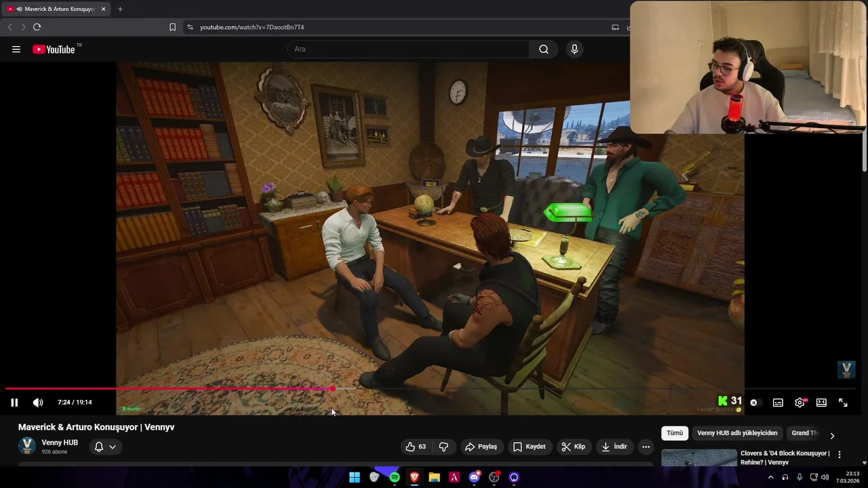Open OBS Studio from taskbar
This screenshot has width=868, height=488.
[x=494, y=477]
